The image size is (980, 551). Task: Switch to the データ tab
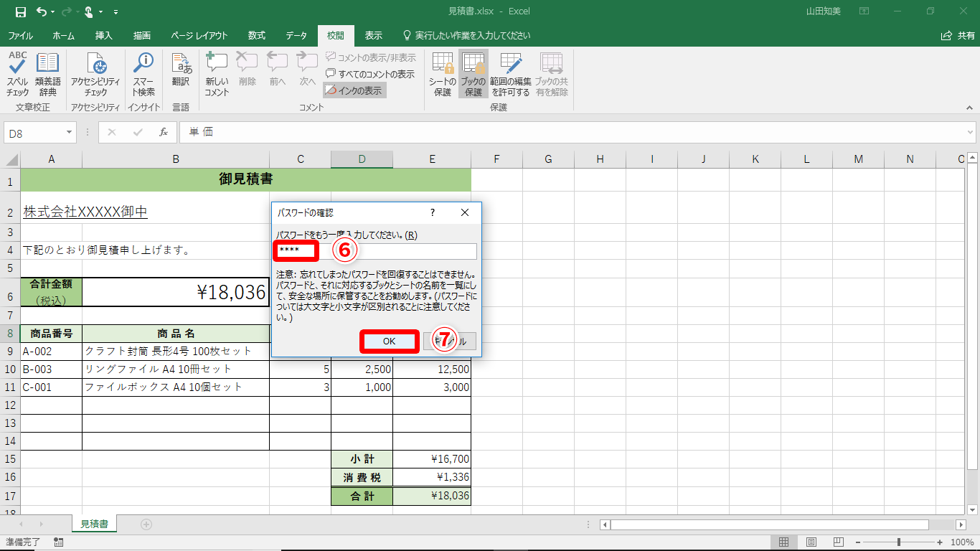296,35
